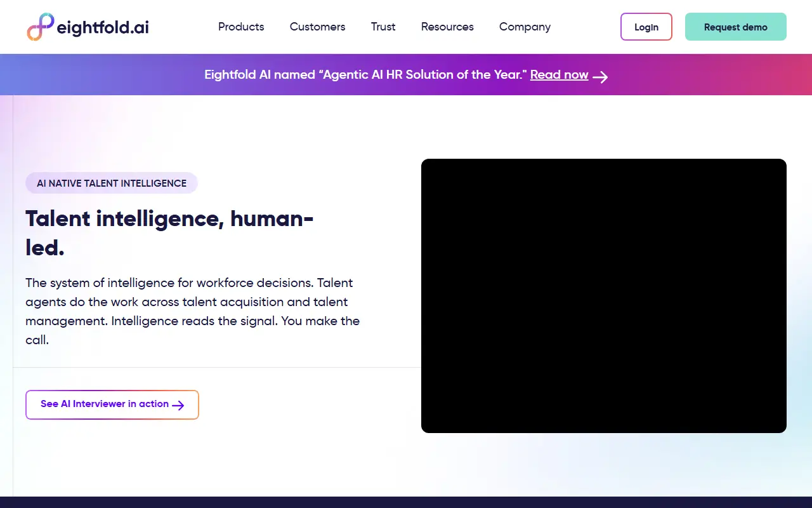Click the paragraph starting 'The system of intelligence'
This screenshot has height=508, width=812.
click(x=193, y=311)
